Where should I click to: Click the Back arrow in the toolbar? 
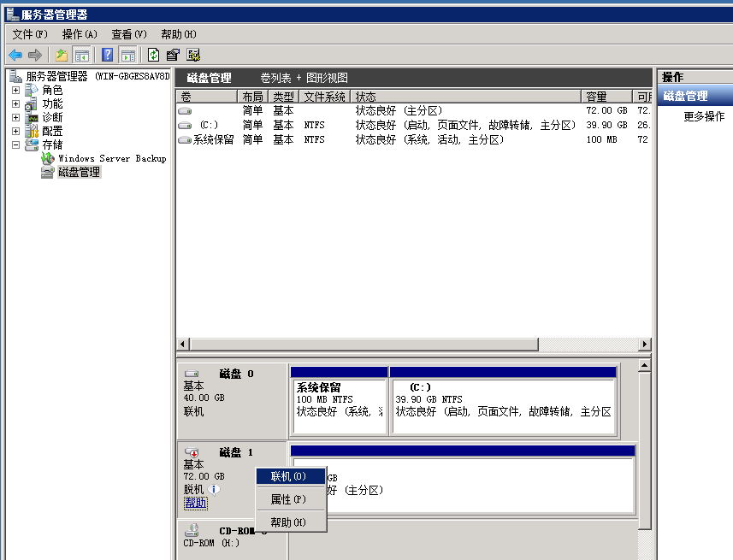pos(15,55)
